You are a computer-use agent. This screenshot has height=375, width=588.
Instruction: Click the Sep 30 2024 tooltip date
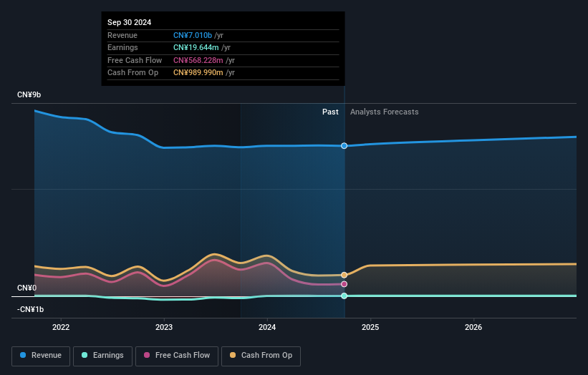(130, 22)
